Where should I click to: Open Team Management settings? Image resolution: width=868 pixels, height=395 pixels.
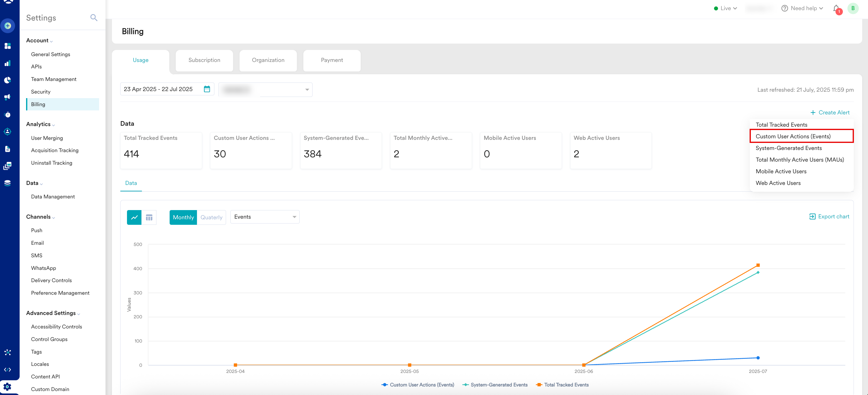(x=54, y=79)
